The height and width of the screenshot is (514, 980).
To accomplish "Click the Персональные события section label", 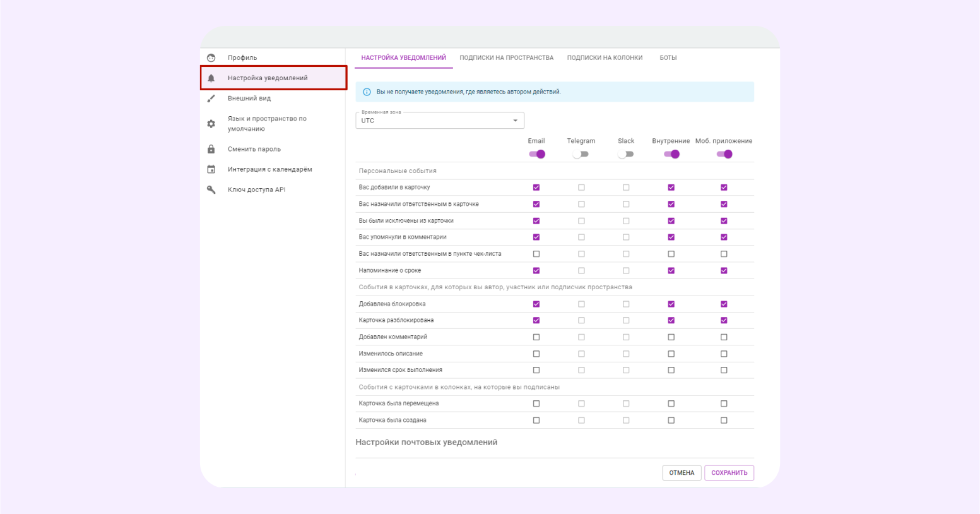I will tap(398, 171).
